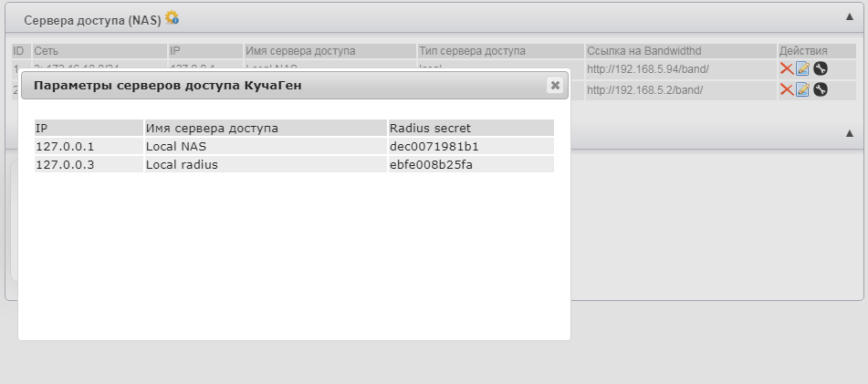Delete the NAS with 192.168.5.94 link
The height and width of the screenshot is (384, 868).
click(786, 68)
